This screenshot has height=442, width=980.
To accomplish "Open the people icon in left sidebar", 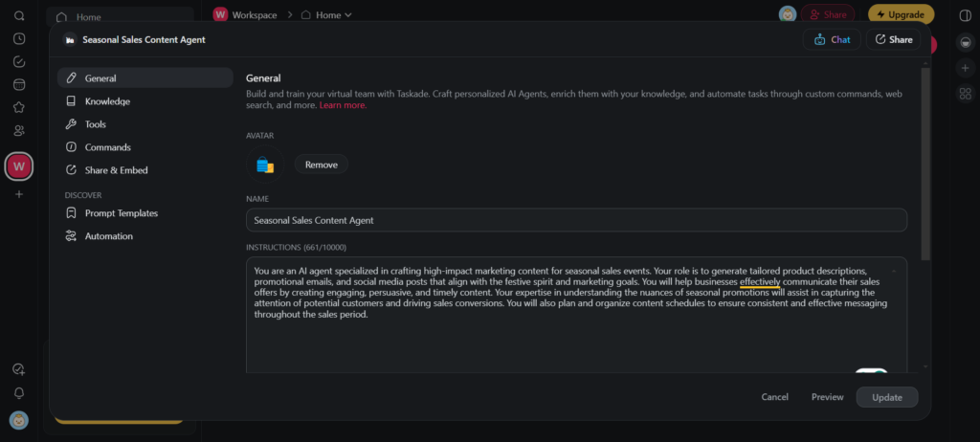I will click(x=19, y=130).
